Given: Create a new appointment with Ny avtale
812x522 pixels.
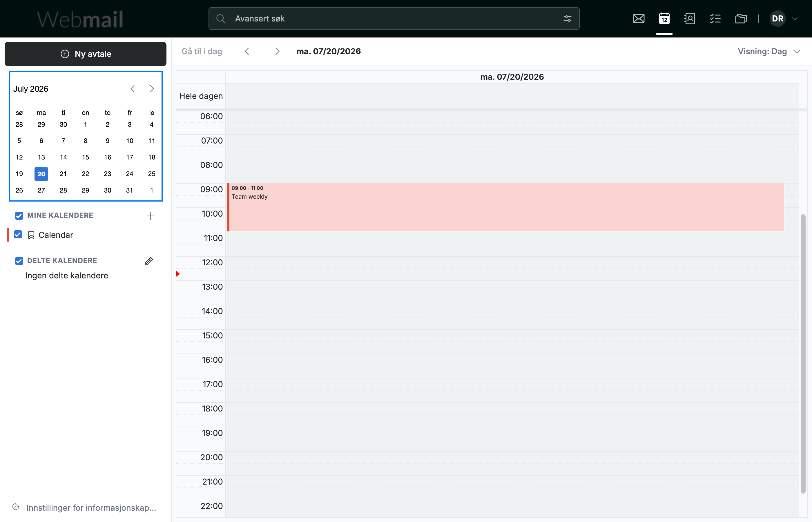Looking at the screenshot, I should point(85,54).
